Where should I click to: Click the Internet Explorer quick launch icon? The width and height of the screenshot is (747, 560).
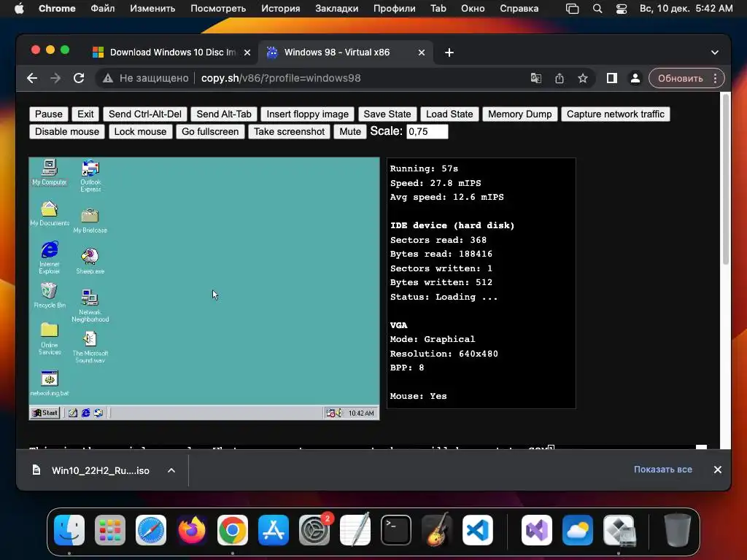point(86,413)
